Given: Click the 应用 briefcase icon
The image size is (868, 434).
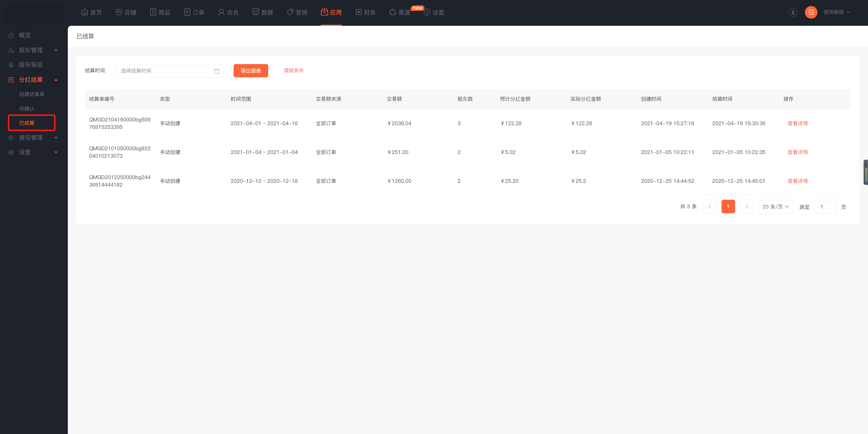Looking at the screenshot, I should (324, 12).
